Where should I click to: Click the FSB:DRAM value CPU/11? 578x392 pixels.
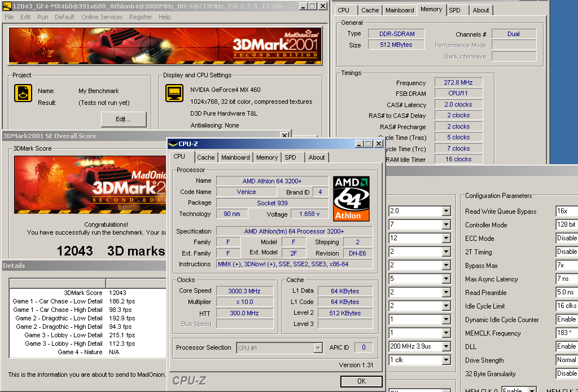(458, 93)
